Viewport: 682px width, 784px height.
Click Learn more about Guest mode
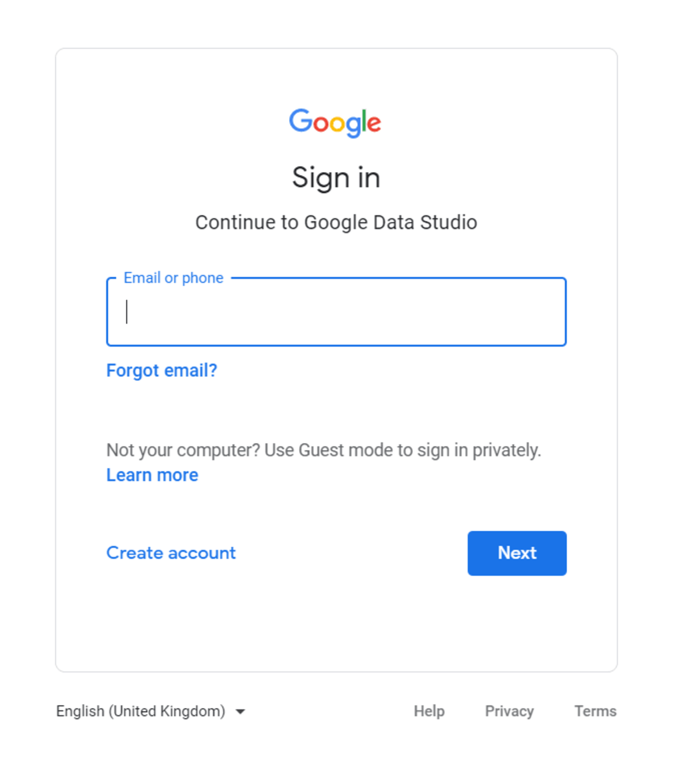[x=151, y=475]
